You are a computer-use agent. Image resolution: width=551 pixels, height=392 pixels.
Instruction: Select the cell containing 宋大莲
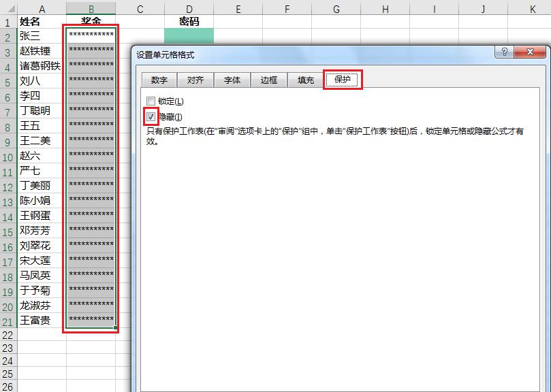tap(42, 261)
